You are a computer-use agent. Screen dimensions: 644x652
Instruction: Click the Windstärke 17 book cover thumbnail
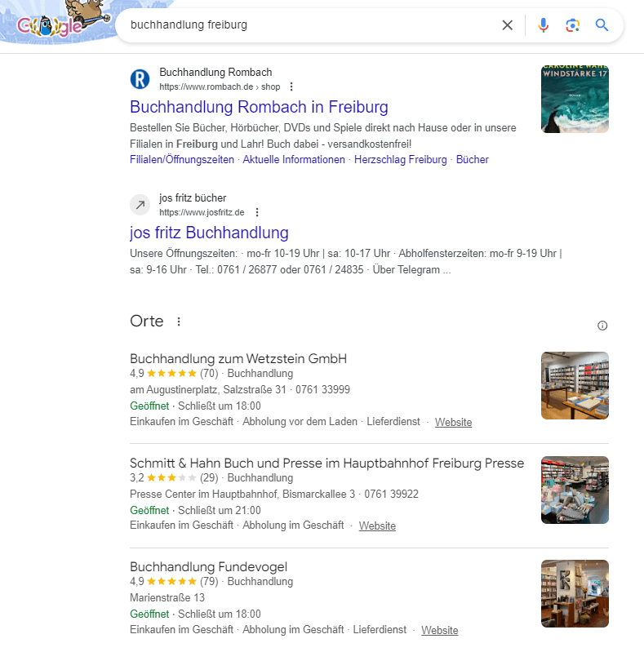click(575, 99)
